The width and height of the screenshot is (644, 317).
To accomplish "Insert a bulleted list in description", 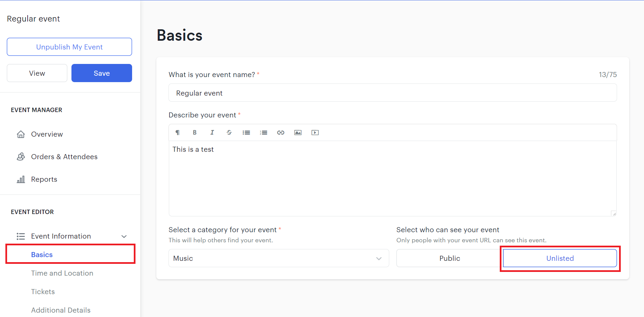I will 246,133.
